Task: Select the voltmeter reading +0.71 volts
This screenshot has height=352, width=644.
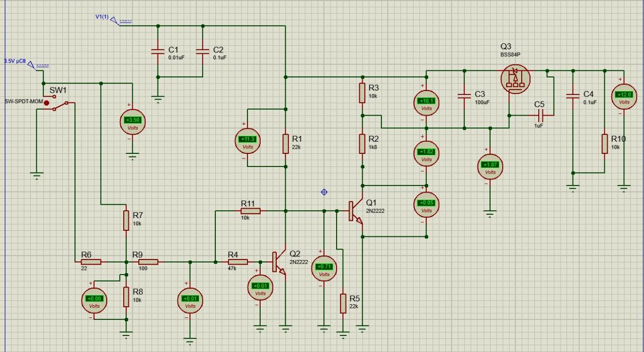Action: pyautogui.click(x=324, y=268)
